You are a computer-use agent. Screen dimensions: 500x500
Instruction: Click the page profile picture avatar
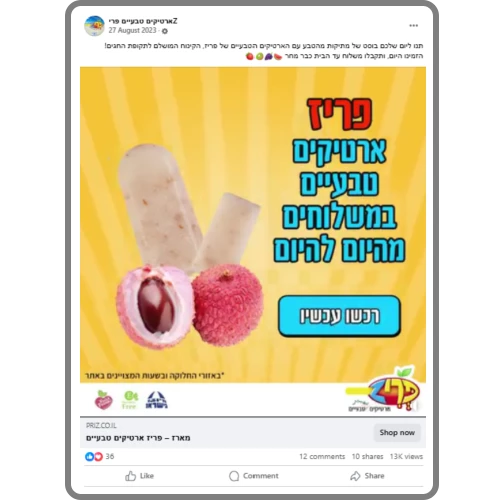click(95, 26)
